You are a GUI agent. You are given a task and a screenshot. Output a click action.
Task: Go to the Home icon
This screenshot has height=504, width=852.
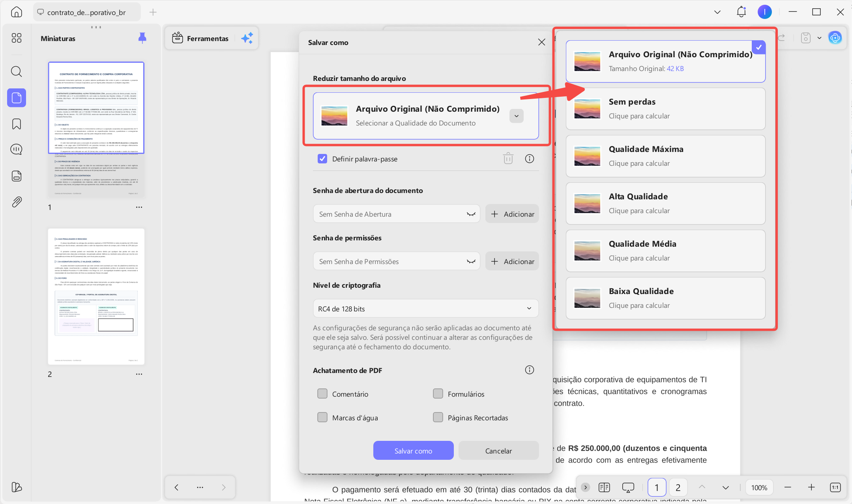coord(16,12)
